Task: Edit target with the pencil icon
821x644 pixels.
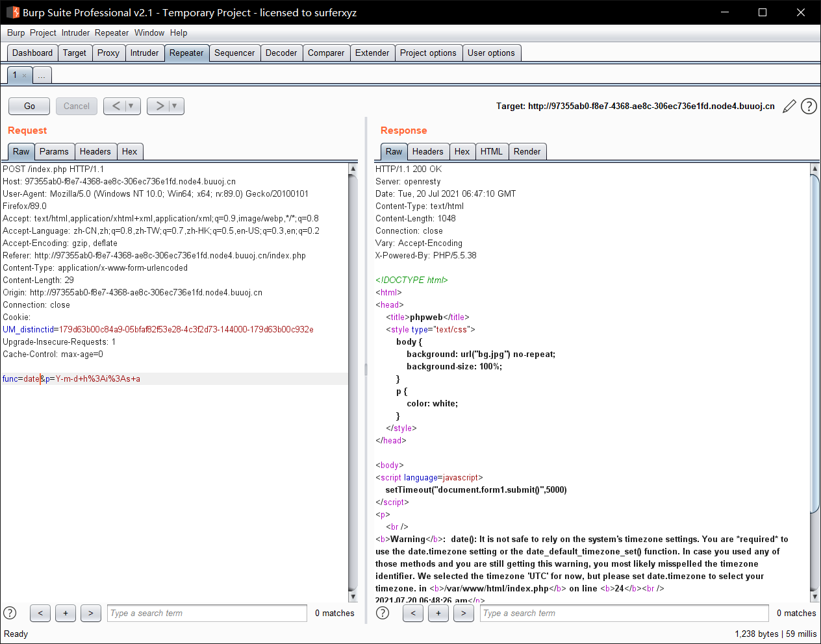Action: click(x=789, y=106)
